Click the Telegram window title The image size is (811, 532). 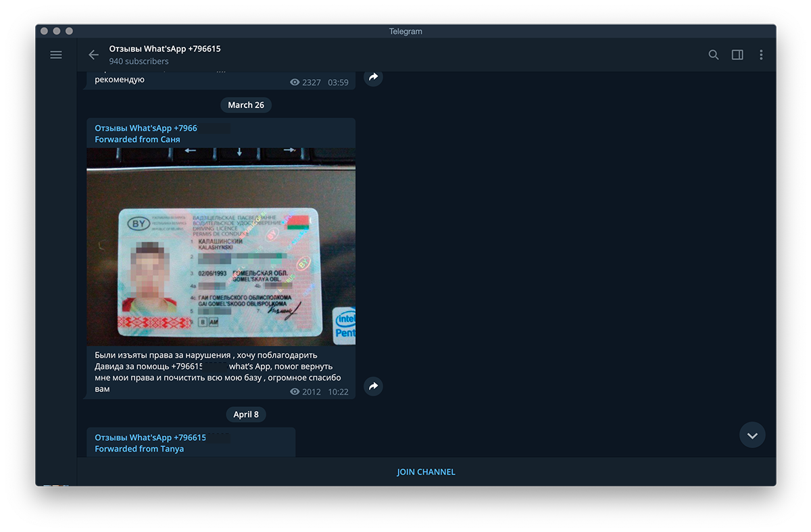pos(405,31)
